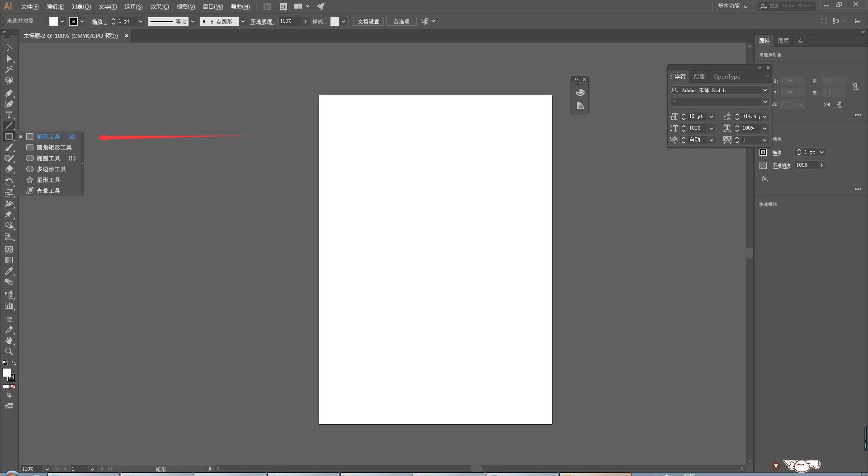868x476 pixels.
Task: Select the Pen tool
Action: point(9,93)
